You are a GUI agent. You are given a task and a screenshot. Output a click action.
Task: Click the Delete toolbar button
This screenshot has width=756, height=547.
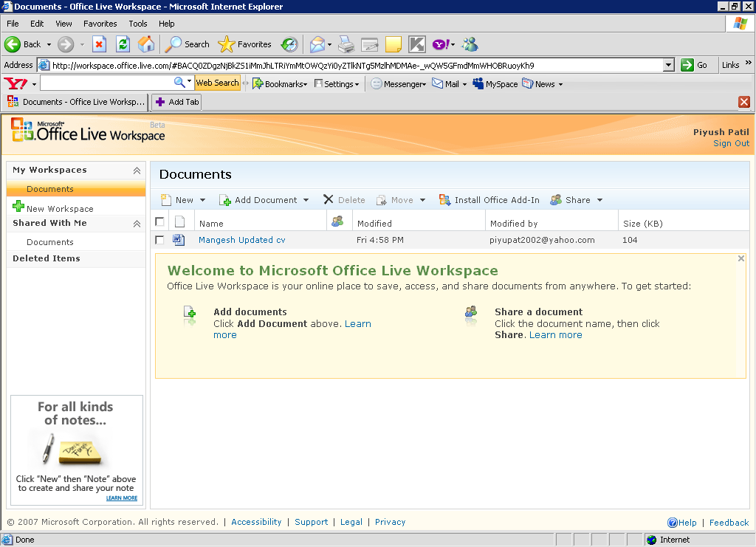coord(344,200)
